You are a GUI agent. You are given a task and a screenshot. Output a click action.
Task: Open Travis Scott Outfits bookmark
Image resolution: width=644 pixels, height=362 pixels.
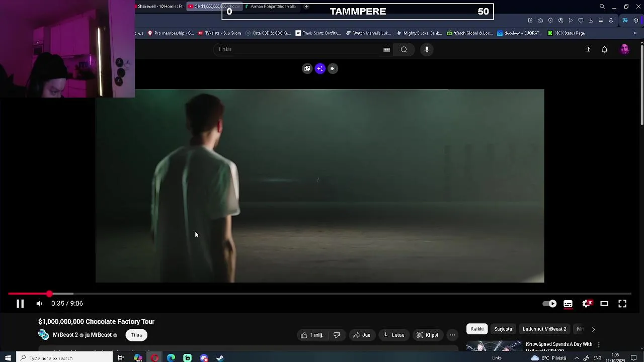click(x=318, y=33)
